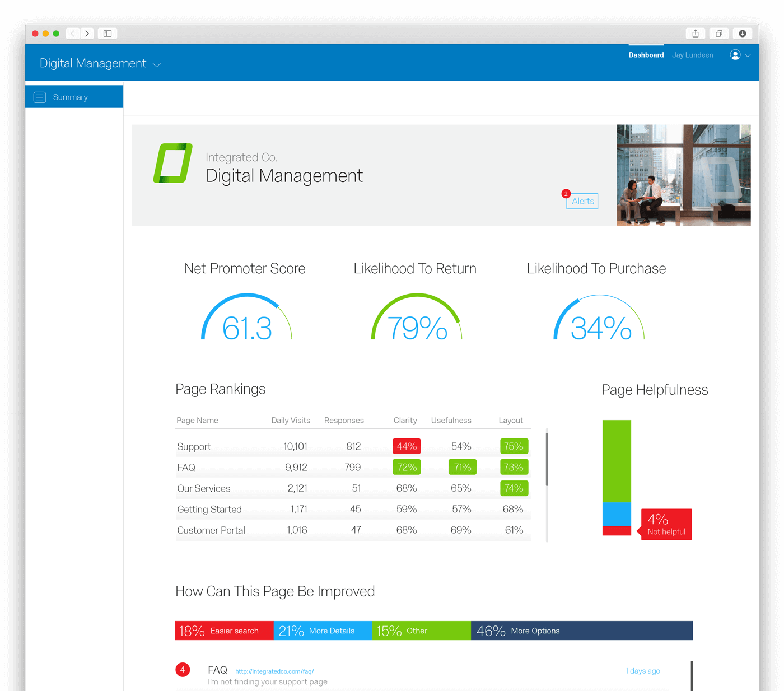The width and height of the screenshot is (784, 691).
Task: Toggle the browser sidebar icon
Action: (x=108, y=34)
